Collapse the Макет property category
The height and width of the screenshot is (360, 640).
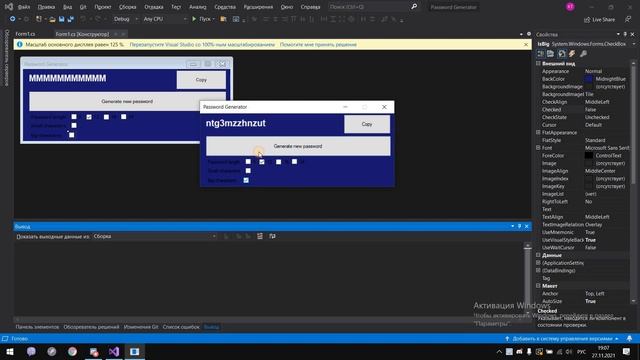pos(538,286)
